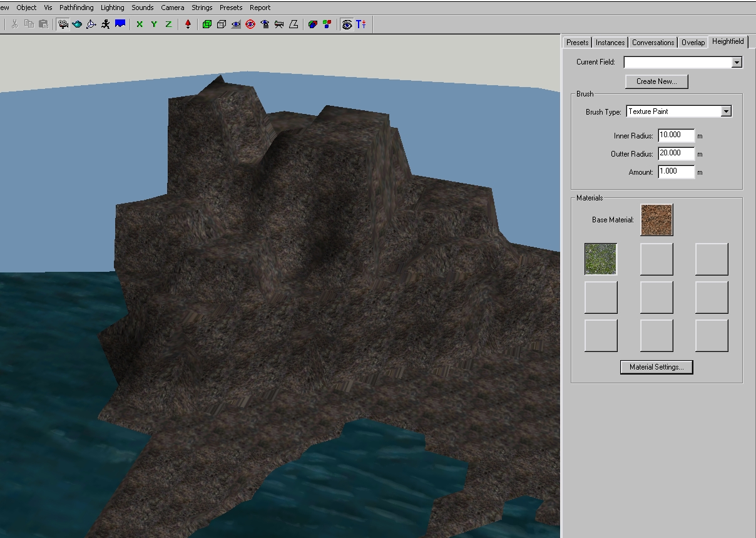Click the Paste clipboard icon
The width and height of the screenshot is (756, 538).
point(43,24)
